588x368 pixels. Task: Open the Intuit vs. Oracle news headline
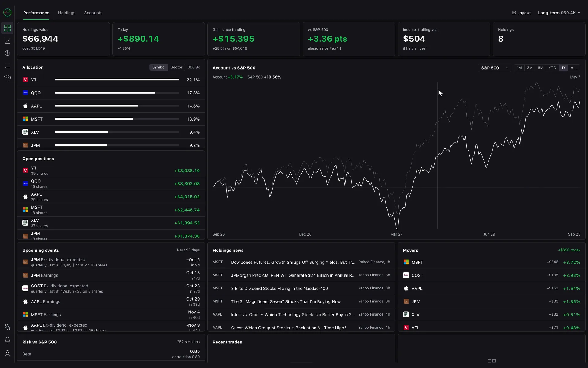[293, 315]
